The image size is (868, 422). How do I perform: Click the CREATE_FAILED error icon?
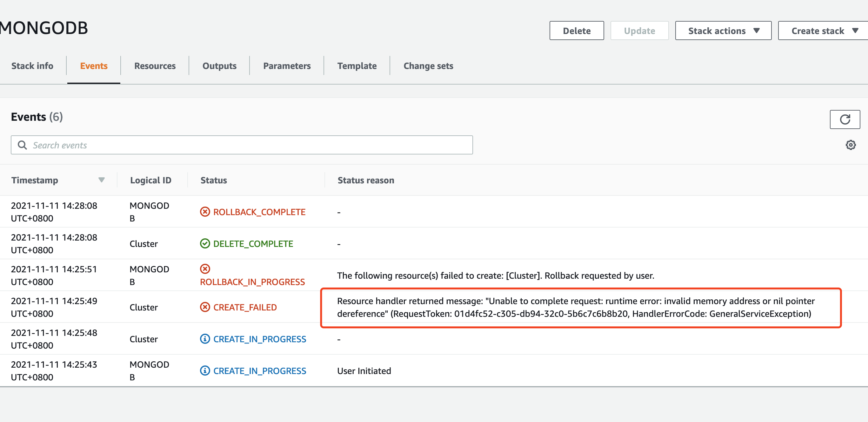point(205,307)
